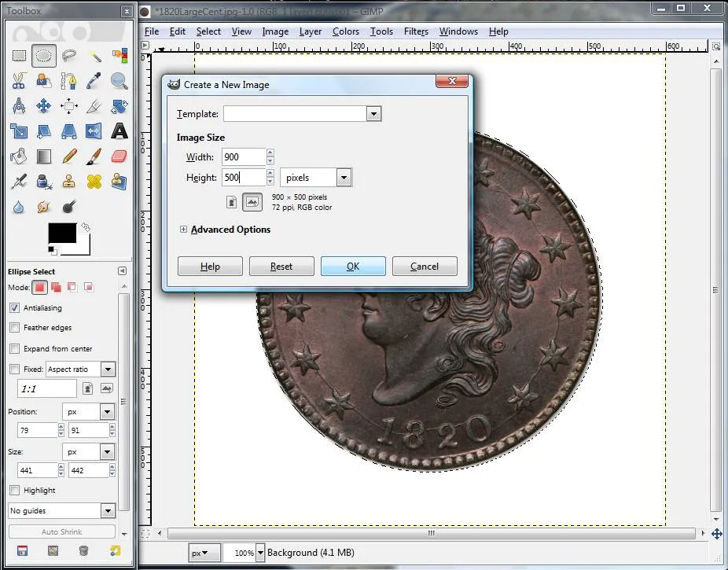
Task: Select the Paintbrush tool
Action: coord(94,156)
